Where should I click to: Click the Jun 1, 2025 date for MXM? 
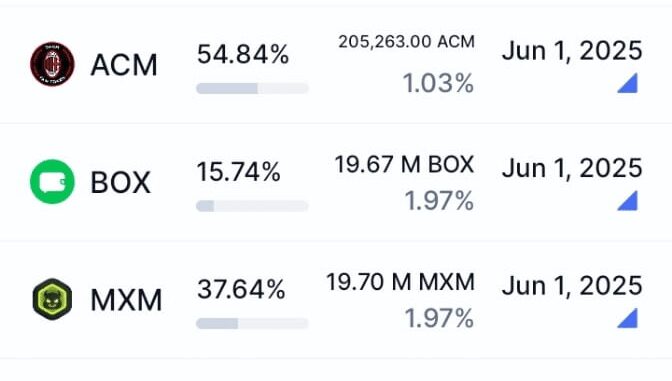(x=572, y=286)
